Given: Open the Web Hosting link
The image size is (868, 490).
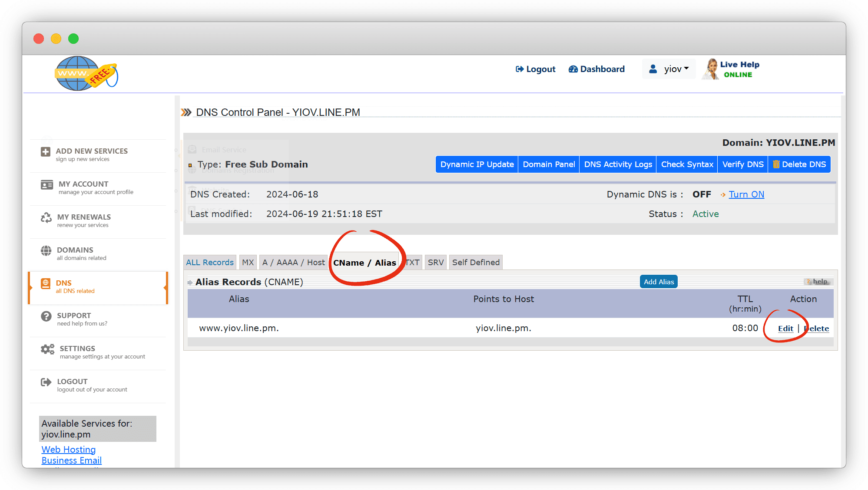Looking at the screenshot, I should coord(69,450).
